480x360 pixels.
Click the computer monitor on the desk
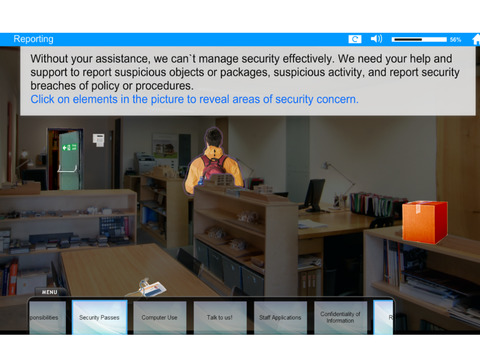coord(315,195)
